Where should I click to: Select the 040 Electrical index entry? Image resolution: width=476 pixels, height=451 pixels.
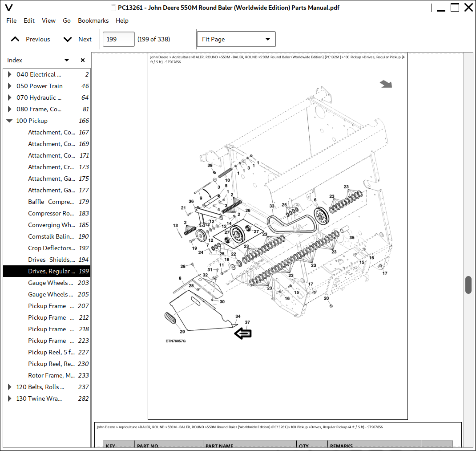click(x=47, y=74)
